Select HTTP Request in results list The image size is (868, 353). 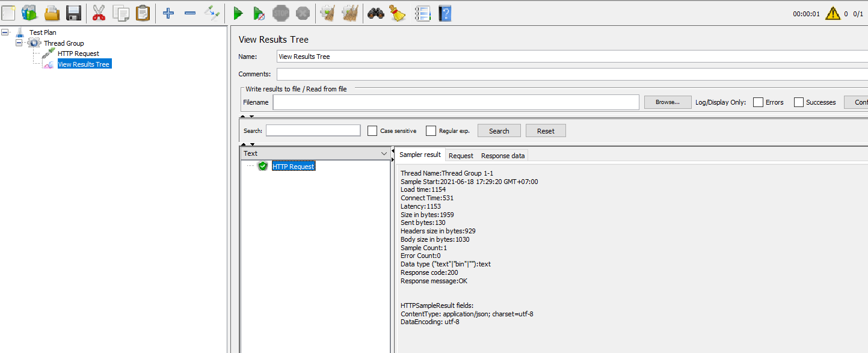tap(294, 166)
